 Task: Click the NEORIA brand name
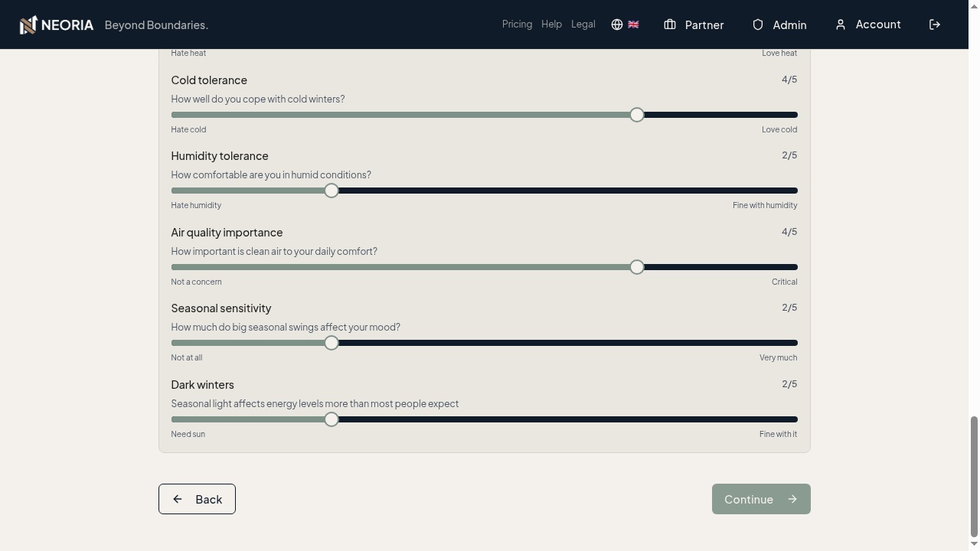point(67,24)
